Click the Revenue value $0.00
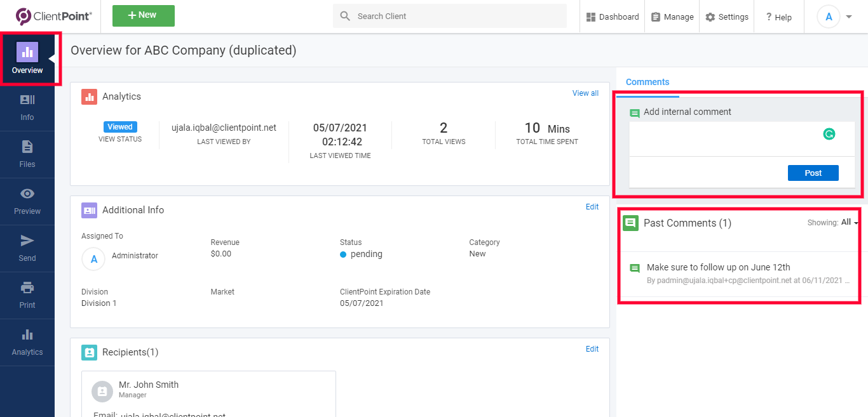The width and height of the screenshot is (868, 417). [221, 254]
